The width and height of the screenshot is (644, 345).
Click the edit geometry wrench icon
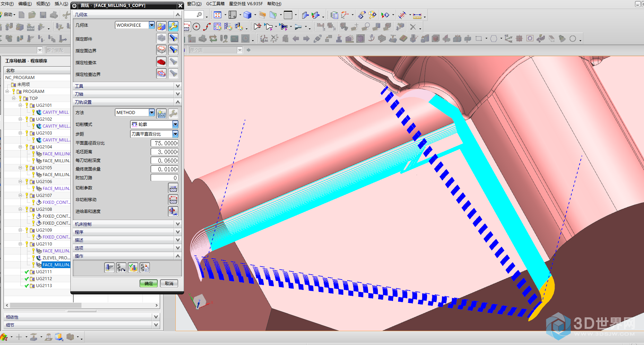(x=173, y=26)
